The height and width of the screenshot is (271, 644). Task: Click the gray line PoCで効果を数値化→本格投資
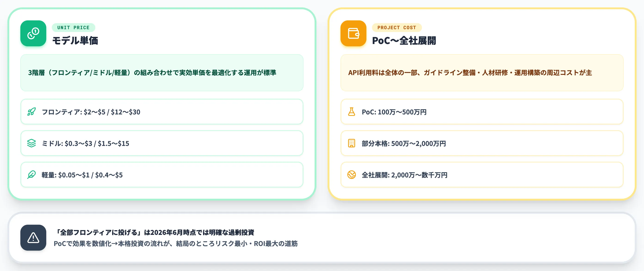[x=176, y=243]
